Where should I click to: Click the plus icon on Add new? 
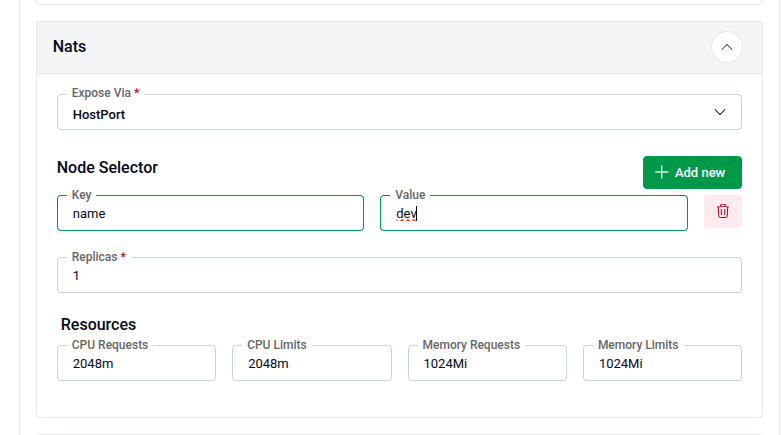point(661,173)
